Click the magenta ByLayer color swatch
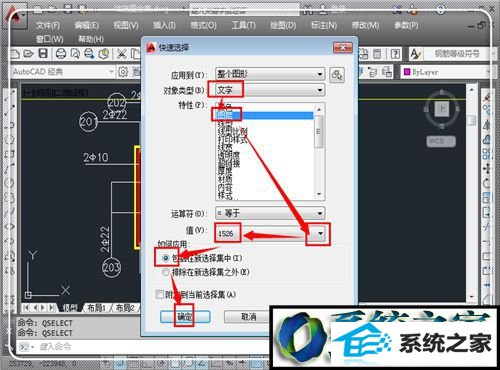 407,72
